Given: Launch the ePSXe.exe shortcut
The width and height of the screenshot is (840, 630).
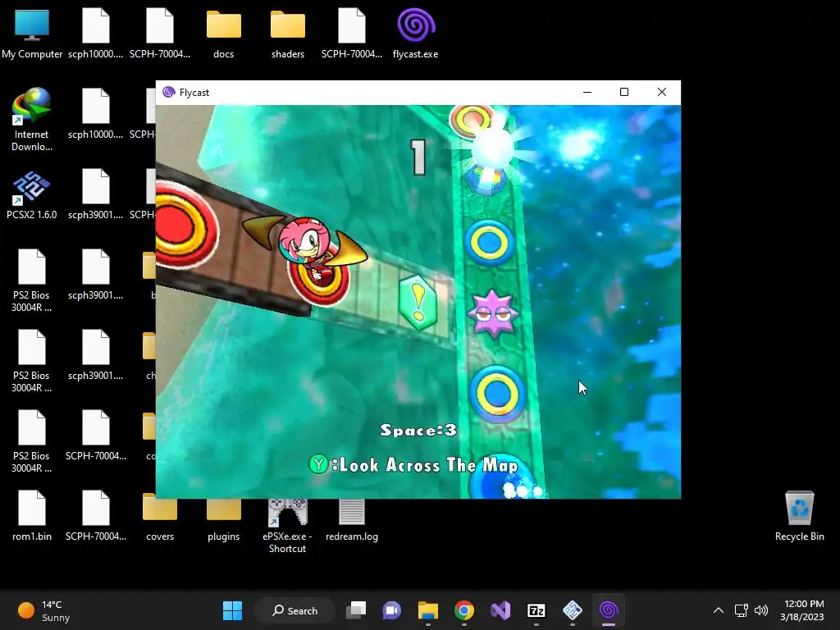Looking at the screenshot, I should click(288, 526).
